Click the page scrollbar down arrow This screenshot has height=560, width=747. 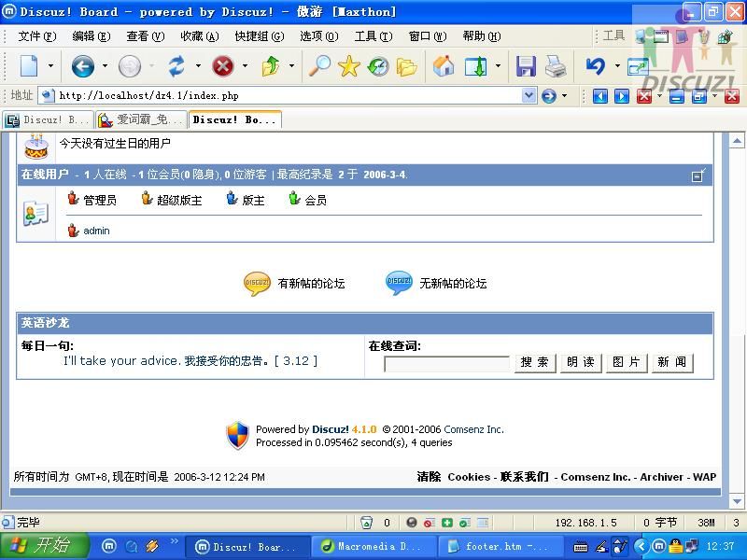pos(737,501)
